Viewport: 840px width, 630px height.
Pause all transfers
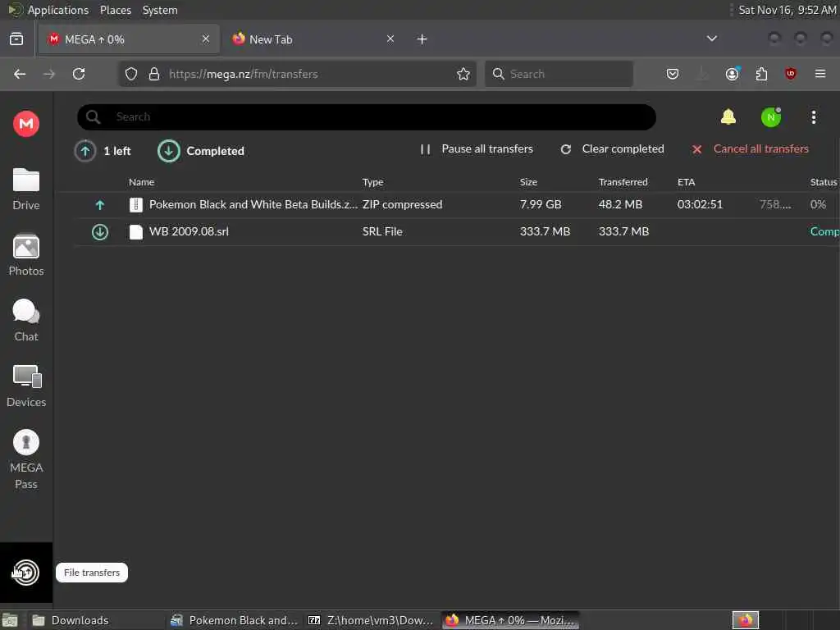click(477, 149)
